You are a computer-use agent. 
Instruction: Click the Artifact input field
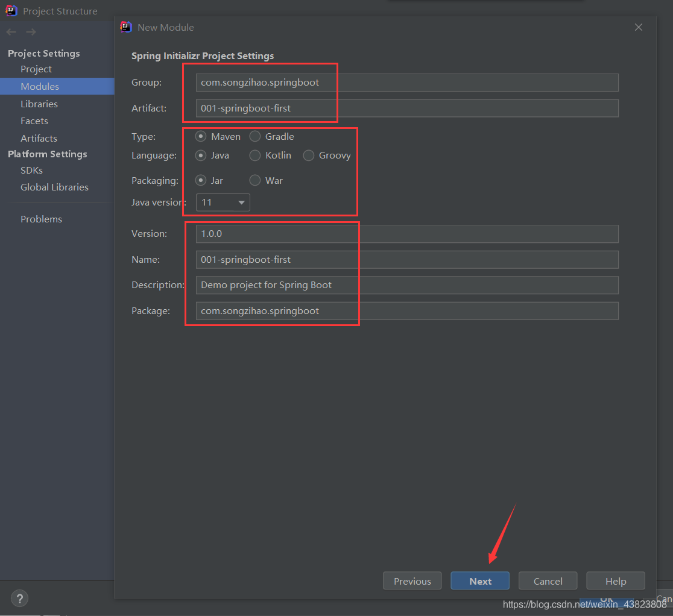point(407,108)
